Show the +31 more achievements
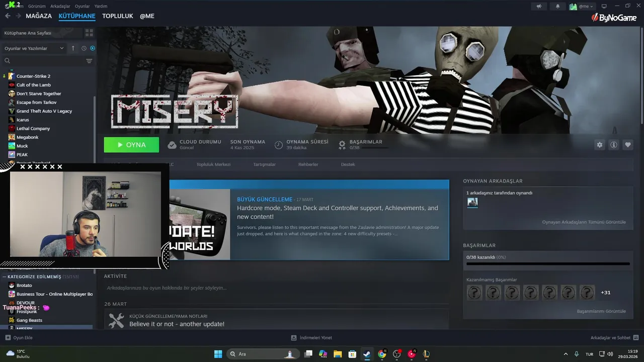Image resolution: width=644 pixels, height=362 pixels. tap(606, 293)
